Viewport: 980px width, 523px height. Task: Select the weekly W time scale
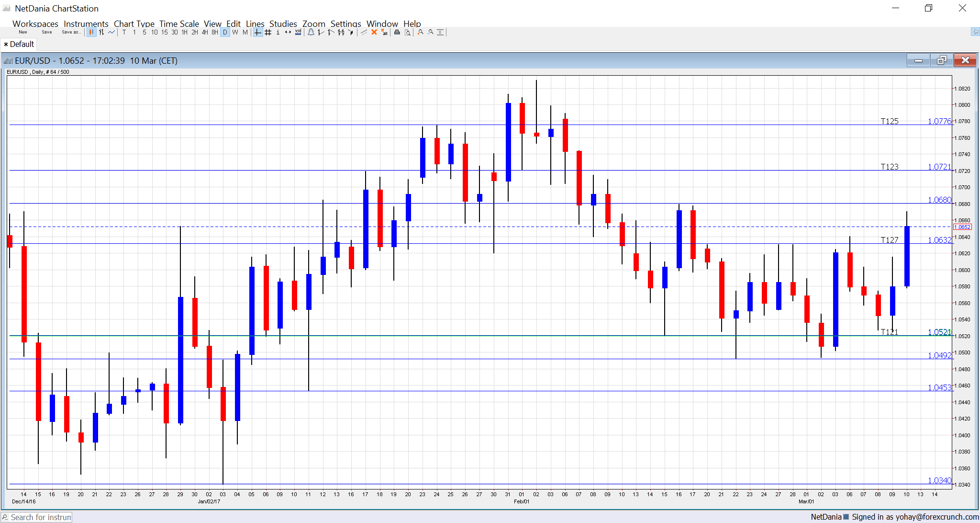(235, 32)
